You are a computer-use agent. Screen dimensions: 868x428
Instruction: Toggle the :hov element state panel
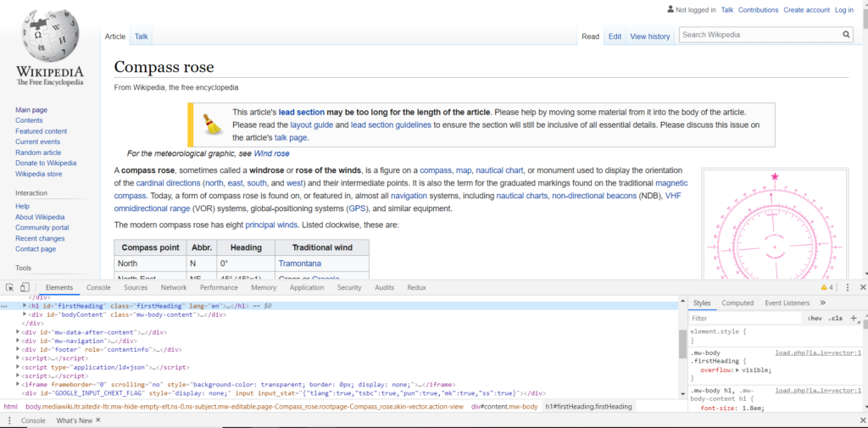point(815,319)
